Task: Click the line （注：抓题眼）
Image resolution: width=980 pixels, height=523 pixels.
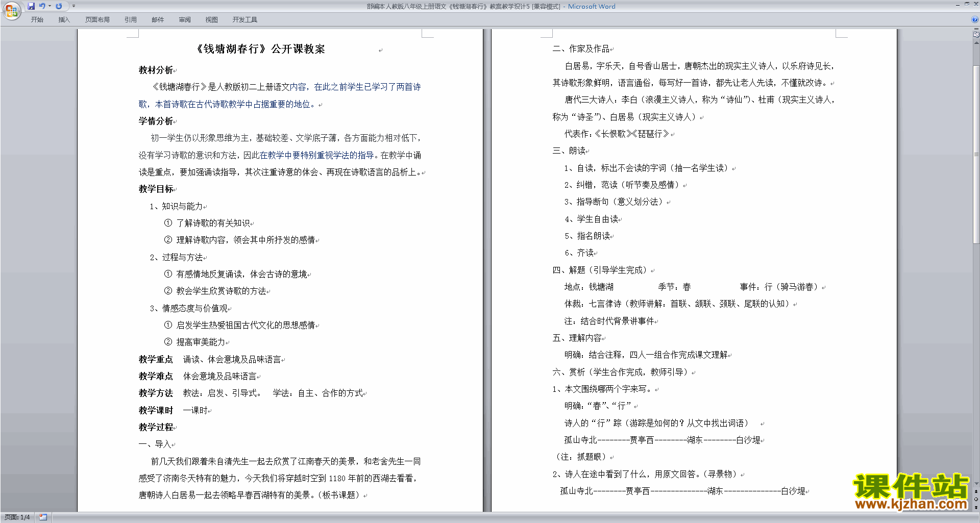Action: tap(581, 457)
